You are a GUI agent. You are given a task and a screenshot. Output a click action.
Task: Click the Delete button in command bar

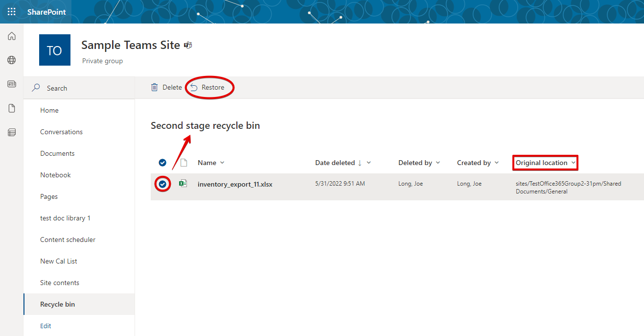point(166,88)
